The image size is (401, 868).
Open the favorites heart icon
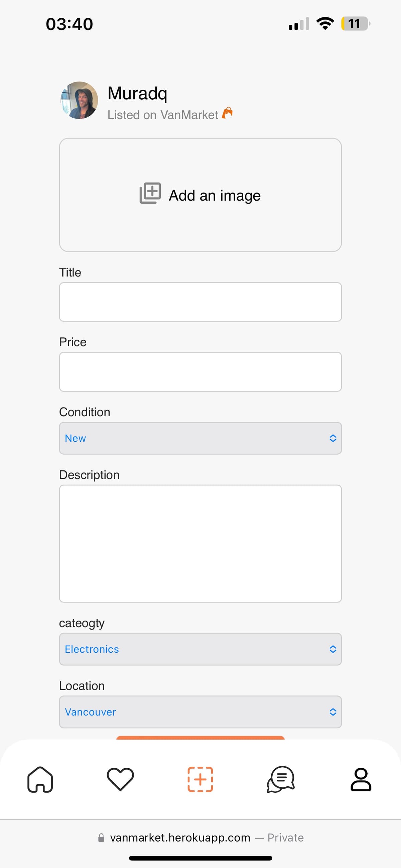120,779
